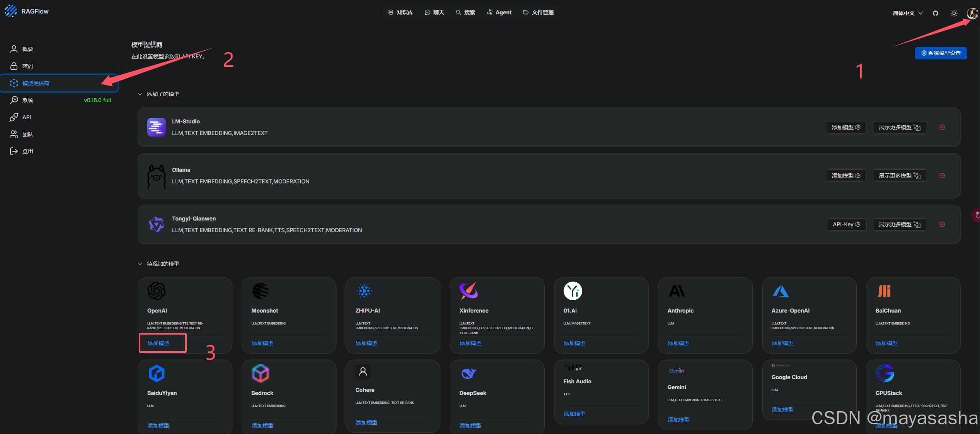Viewport: 980px width, 434px height.
Task: Click 添加模型 for LM-Studio
Action: [x=846, y=127]
